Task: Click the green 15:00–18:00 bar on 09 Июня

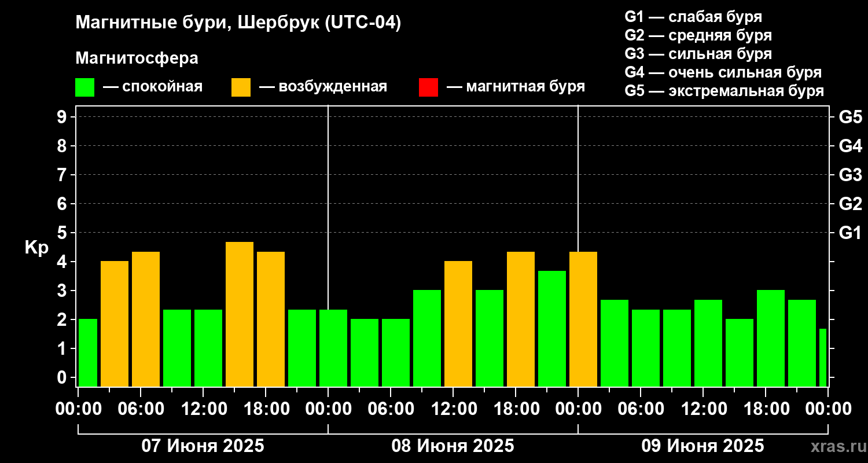Action: (x=740, y=352)
